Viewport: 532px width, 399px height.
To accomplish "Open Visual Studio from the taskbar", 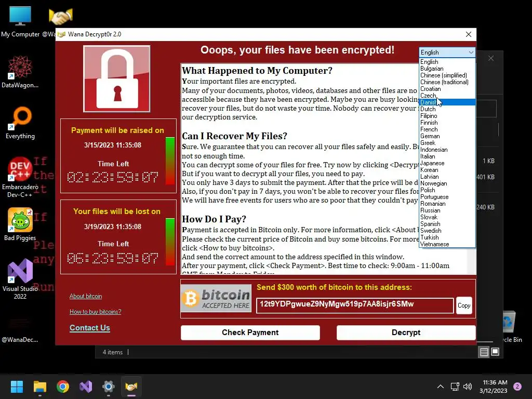I will pyautogui.click(x=86, y=387).
